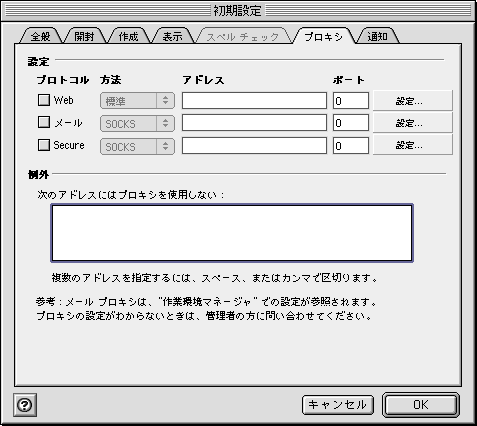Click the Web proxy address field
This screenshot has height=426, width=477.
(254, 101)
